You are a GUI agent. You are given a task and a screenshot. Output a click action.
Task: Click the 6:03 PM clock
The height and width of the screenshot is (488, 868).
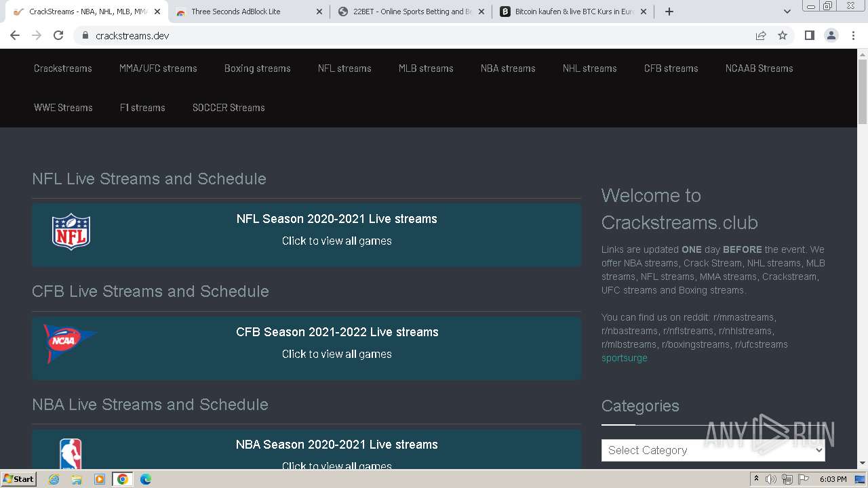coord(833,479)
